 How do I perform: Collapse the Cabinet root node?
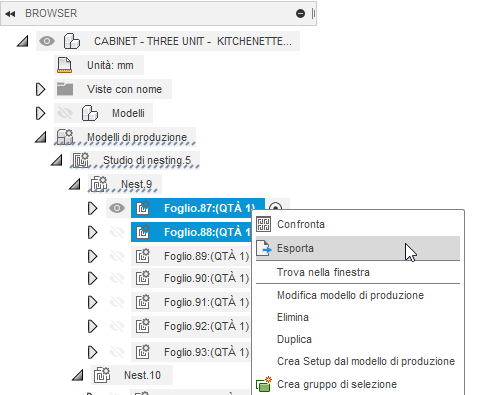point(23,41)
